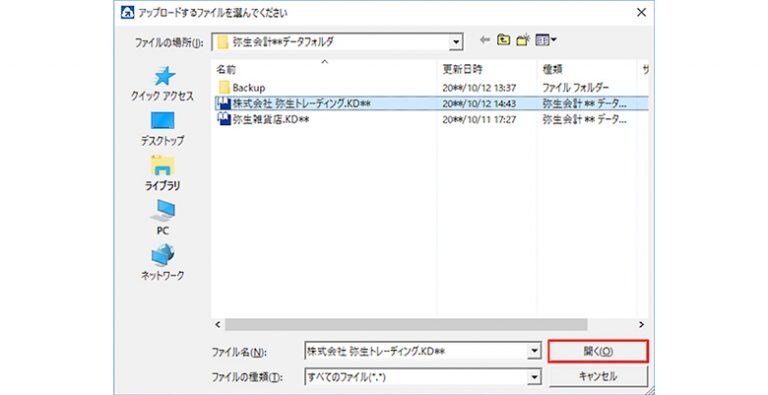Expand the ファイルの場所 folder dropdown
Viewport: 768px width, 395px height.
pyautogui.click(x=456, y=42)
